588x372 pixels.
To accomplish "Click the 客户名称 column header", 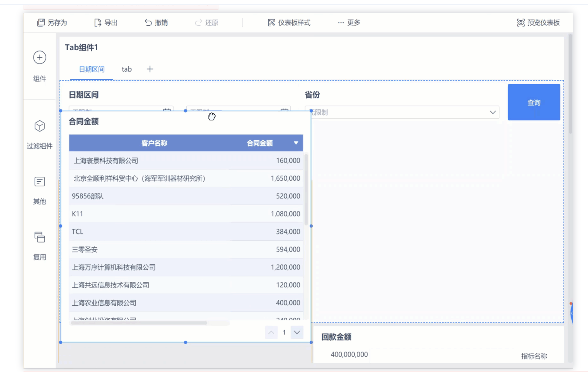I will (154, 143).
